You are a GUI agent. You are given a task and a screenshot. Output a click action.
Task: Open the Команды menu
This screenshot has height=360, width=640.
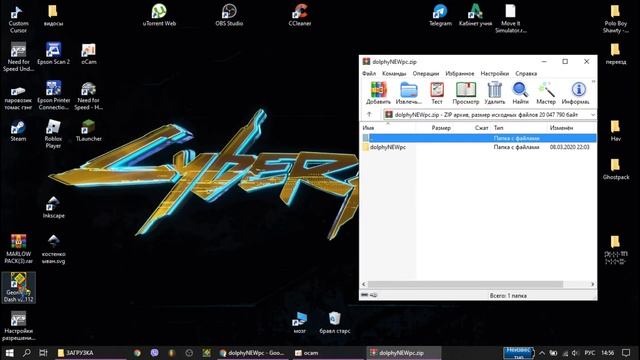tap(394, 73)
